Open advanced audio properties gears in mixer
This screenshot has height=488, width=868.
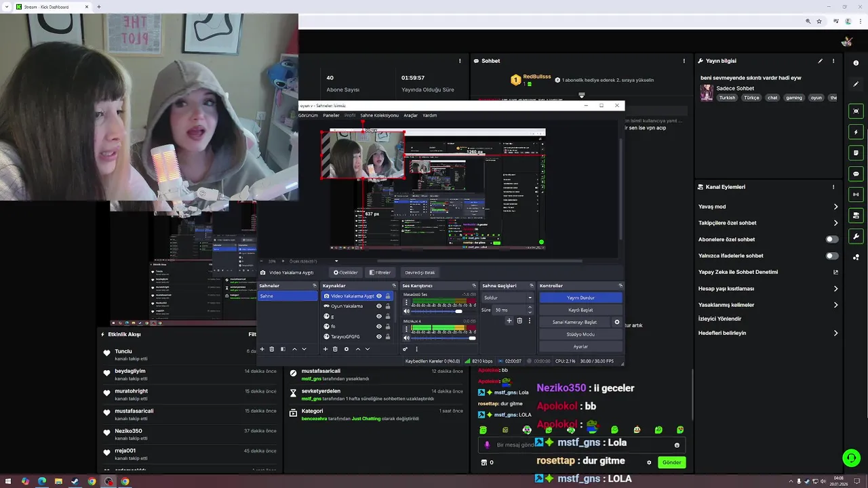coord(406,349)
